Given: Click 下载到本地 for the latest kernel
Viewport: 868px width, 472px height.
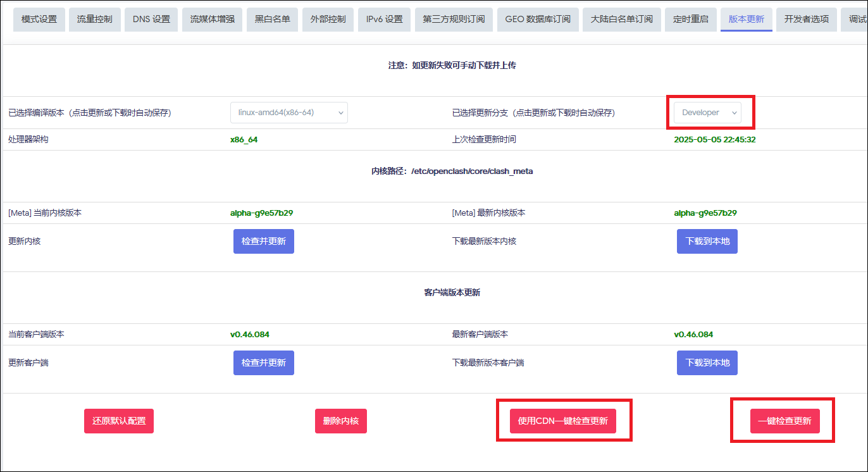Looking at the screenshot, I should coord(707,241).
